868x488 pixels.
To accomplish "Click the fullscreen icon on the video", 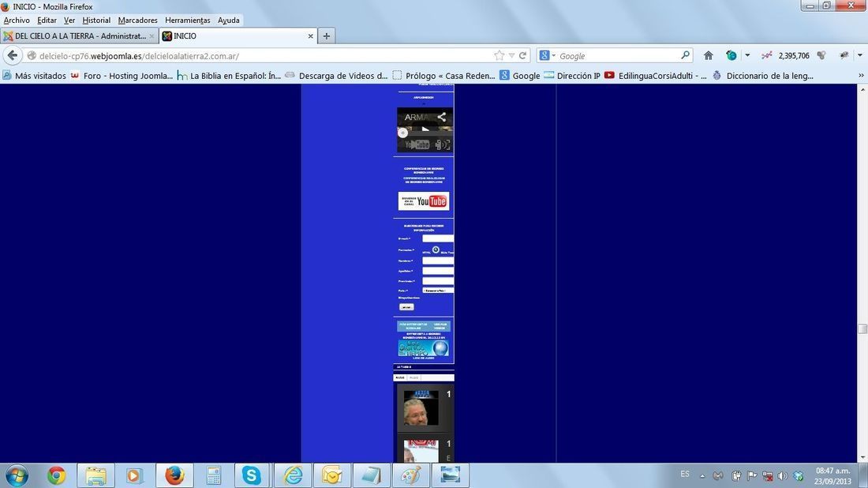I will [x=446, y=145].
